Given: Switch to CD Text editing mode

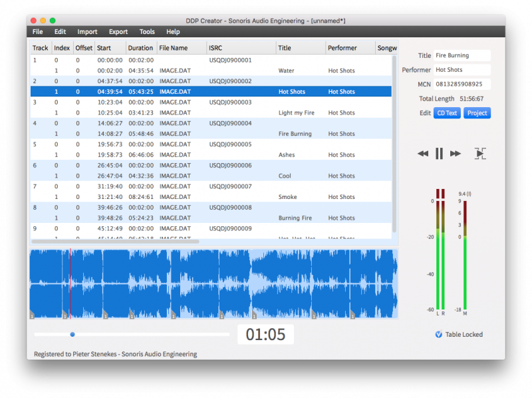Looking at the screenshot, I should (x=446, y=112).
